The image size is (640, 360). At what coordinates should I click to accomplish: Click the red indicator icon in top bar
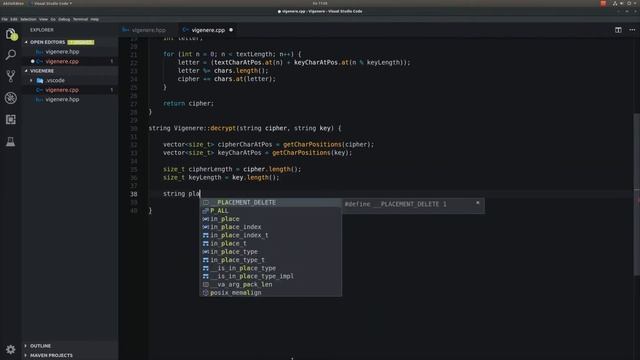pos(603,3)
